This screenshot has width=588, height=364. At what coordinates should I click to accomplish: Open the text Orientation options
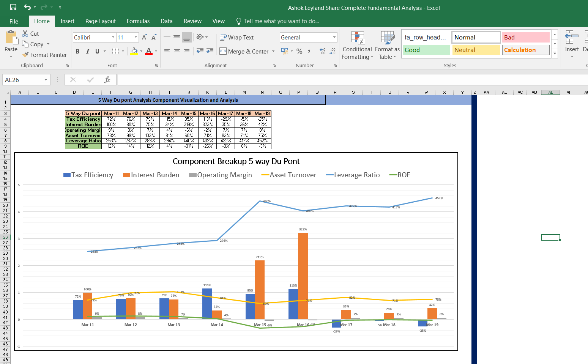tap(202, 37)
